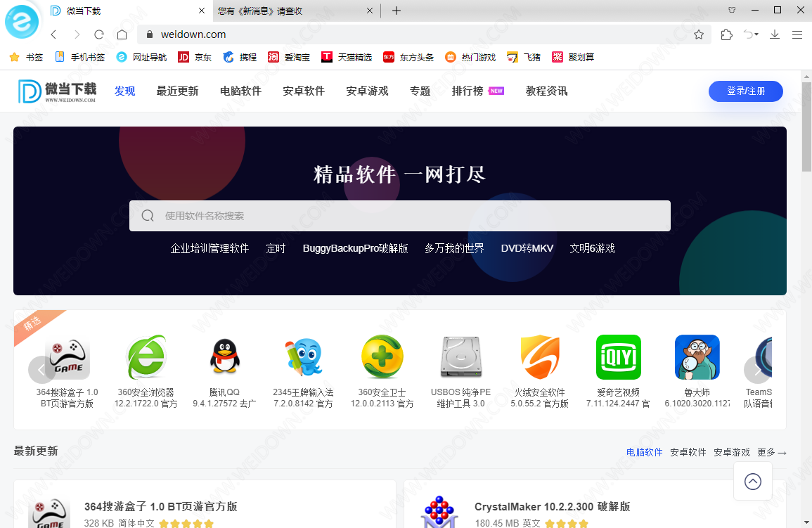Viewport: 812px width, 528px height.
Task: Open 天猫精选 bookmark
Action: 347,57
